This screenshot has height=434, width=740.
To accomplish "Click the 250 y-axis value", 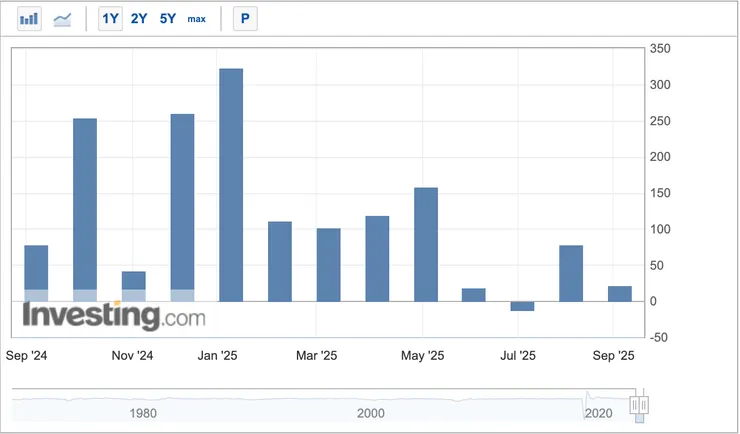I will tap(660, 121).
